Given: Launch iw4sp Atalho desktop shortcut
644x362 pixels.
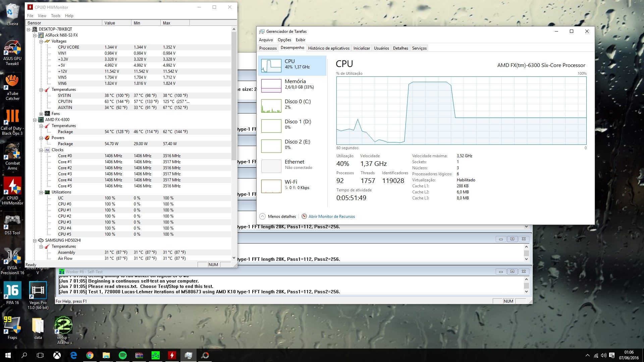Looking at the screenshot, I should click(63, 330).
